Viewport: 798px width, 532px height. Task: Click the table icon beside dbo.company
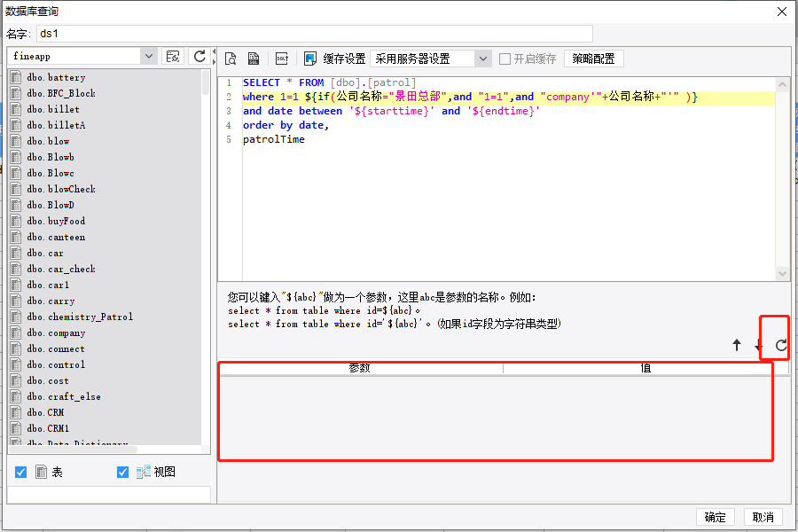point(16,333)
